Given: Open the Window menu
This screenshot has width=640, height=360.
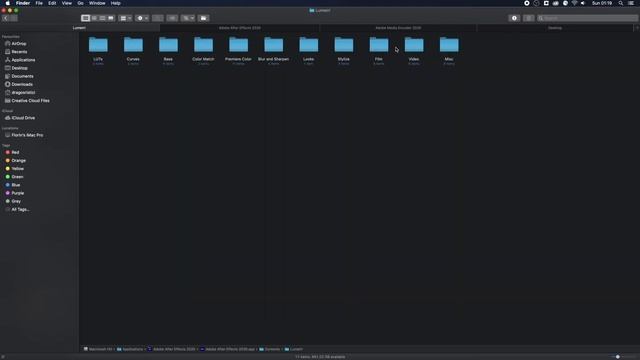Looking at the screenshot, I should (97, 3).
